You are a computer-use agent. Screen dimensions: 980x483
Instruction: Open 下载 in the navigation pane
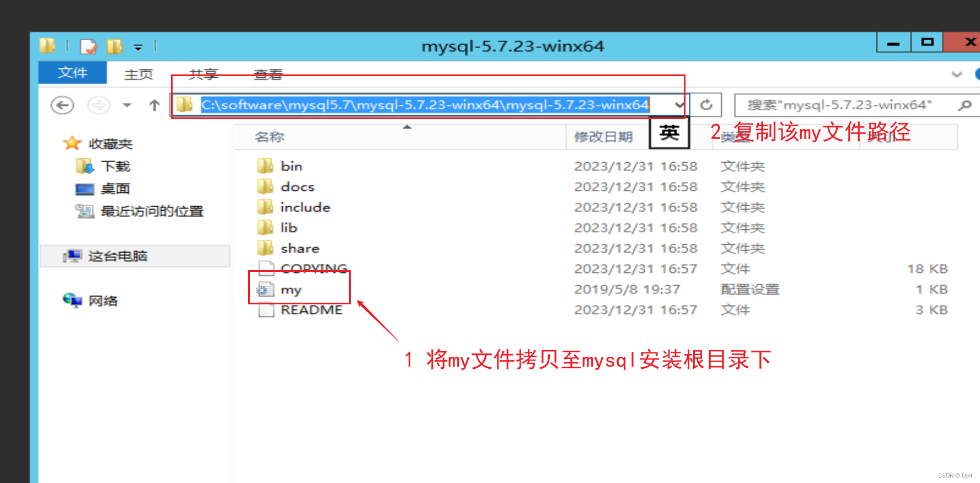tap(115, 166)
